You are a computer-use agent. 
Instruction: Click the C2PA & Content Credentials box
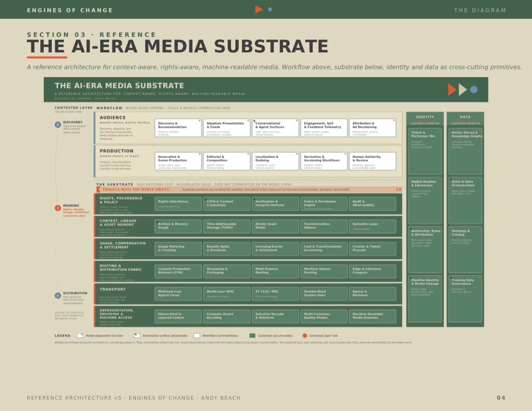point(227,204)
